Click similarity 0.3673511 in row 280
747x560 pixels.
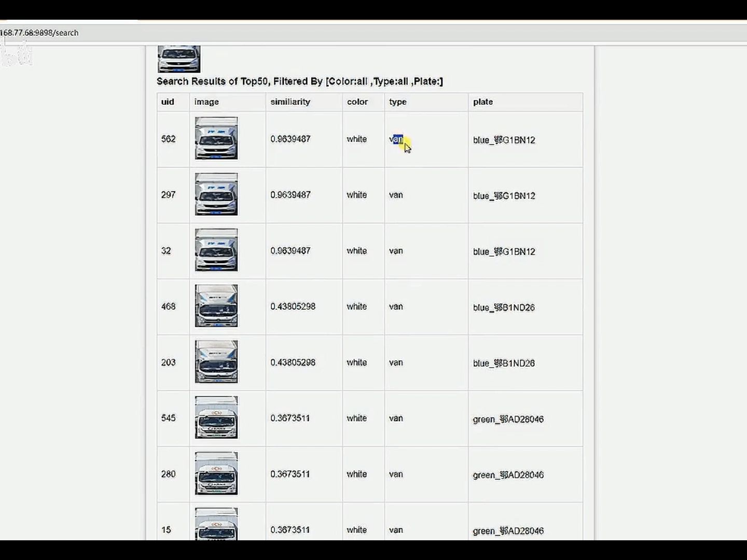pos(290,474)
